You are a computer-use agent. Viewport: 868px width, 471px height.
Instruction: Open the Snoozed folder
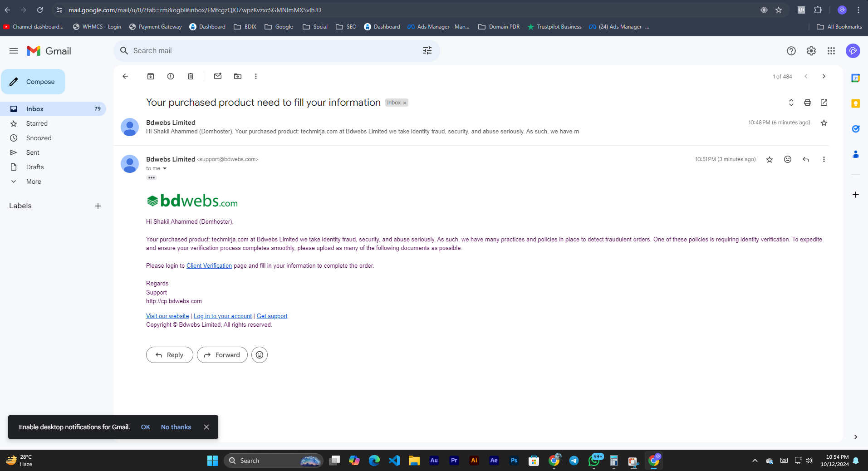click(53, 138)
